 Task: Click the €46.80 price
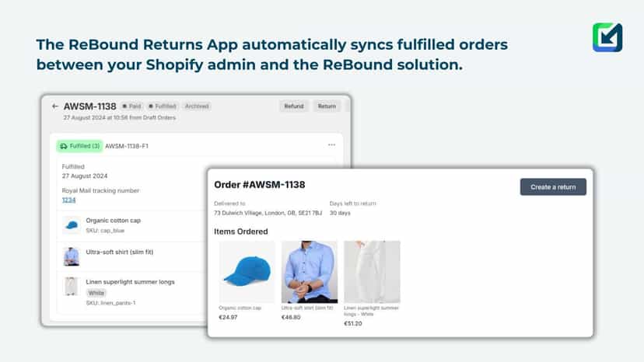coord(291,317)
